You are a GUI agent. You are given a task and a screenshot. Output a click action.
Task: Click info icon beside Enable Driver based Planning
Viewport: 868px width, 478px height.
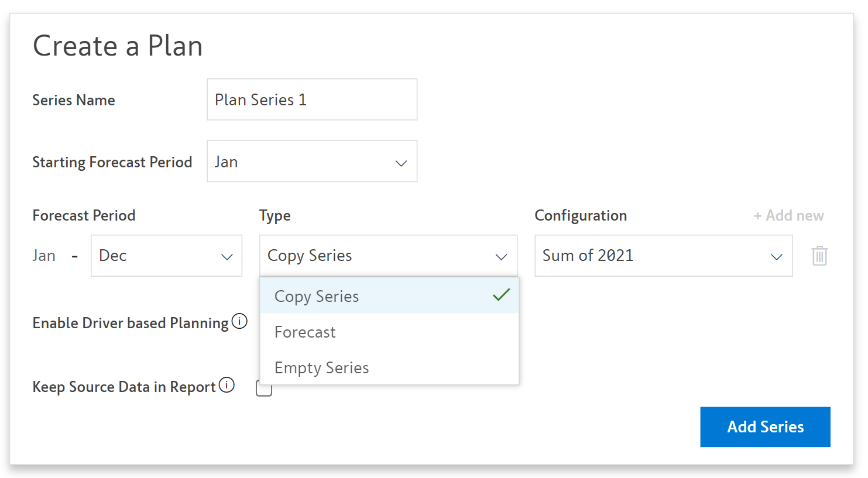click(239, 321)
